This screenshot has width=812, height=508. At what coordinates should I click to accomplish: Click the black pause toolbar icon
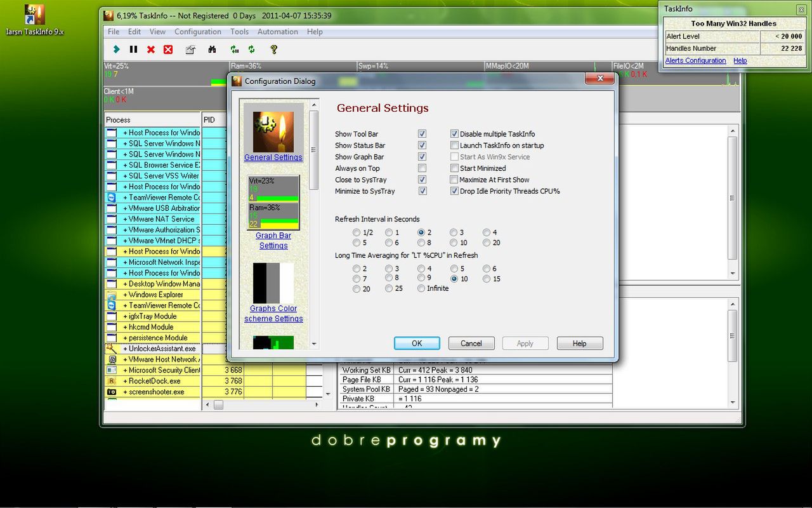(133, 50)
